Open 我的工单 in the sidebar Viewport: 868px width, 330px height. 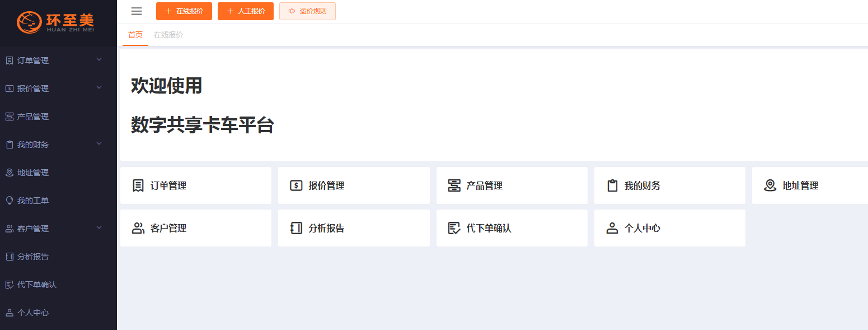click(x=33, y=201)
